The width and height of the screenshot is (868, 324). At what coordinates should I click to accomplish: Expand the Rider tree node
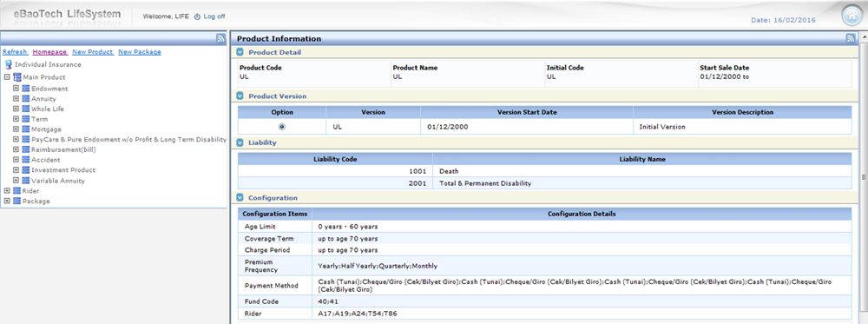pos(7,190)
